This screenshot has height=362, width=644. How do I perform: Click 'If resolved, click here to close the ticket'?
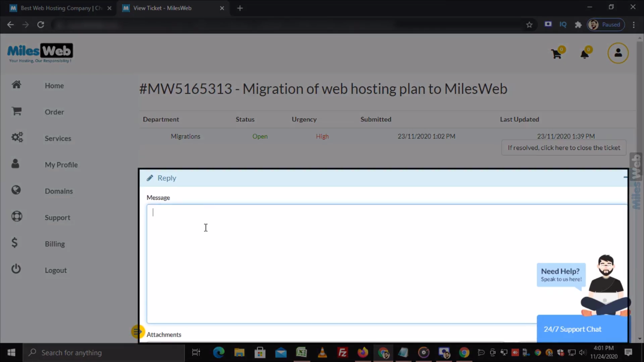564,148
